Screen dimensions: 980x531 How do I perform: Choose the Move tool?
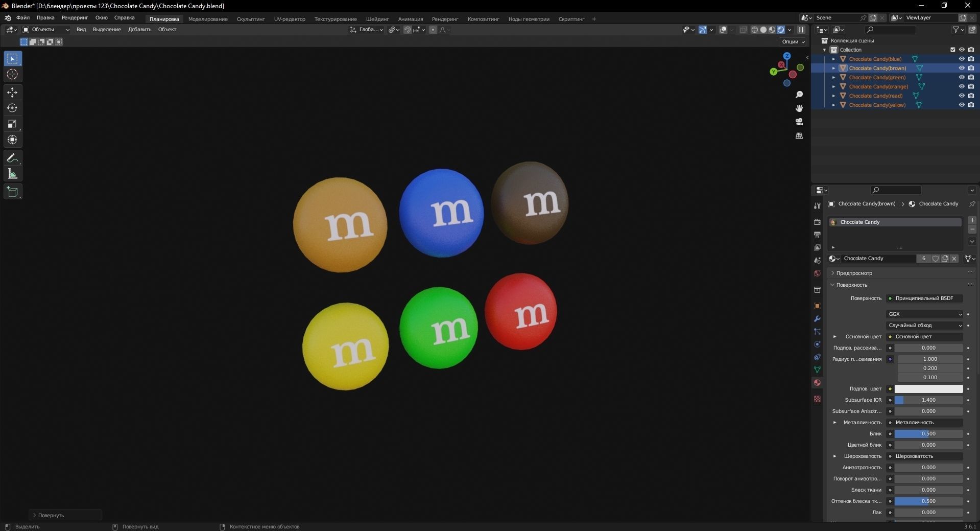(x=12, y=93)
